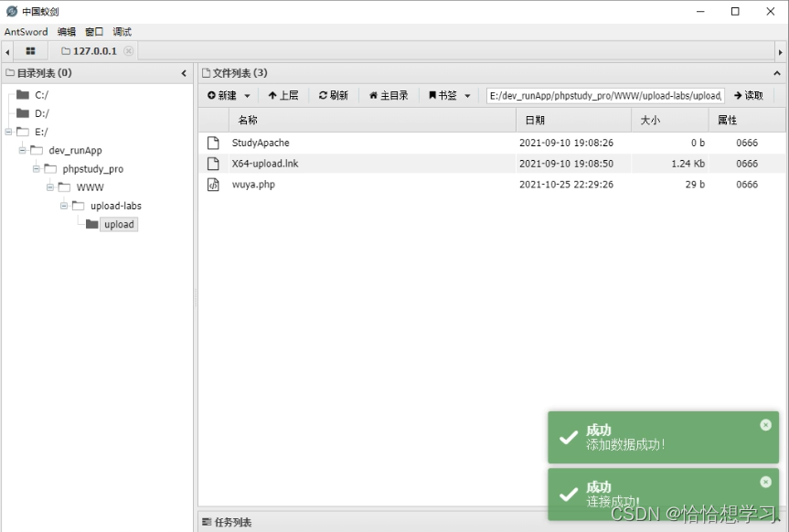789x532 pixels.
Task: Switch to the 127.0.0.1 tab
Action: (x=91, y=49)
